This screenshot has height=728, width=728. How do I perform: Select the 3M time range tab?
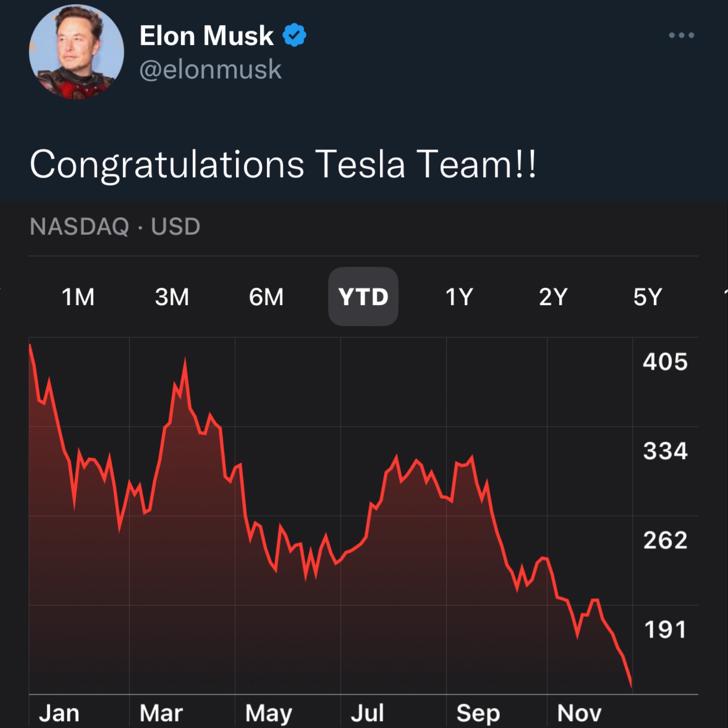click(172, 297)
